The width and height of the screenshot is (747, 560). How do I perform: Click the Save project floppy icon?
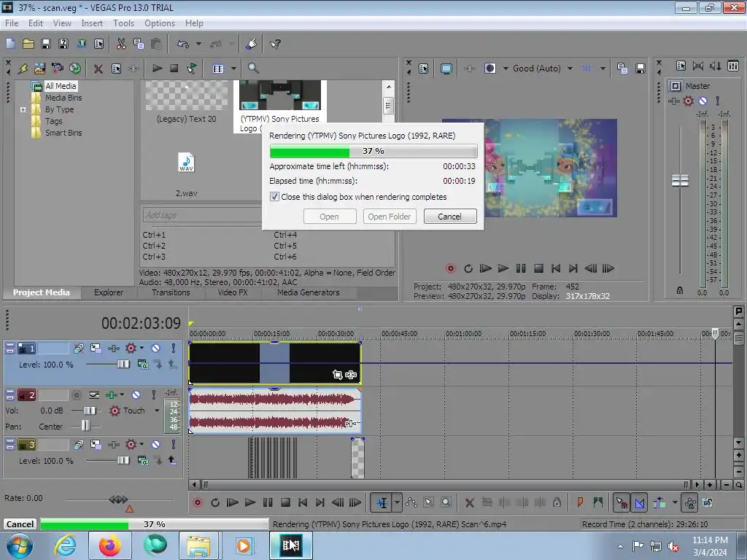coord(46,44)
